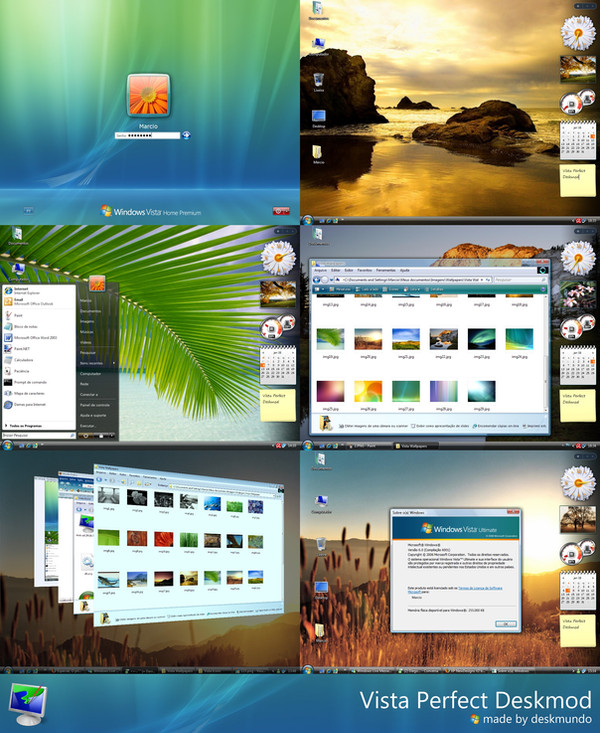Open Marcio folder icon on rocky beach desktop
The width and height of the screenshot is (600, 733).
(x=318, y=154)
